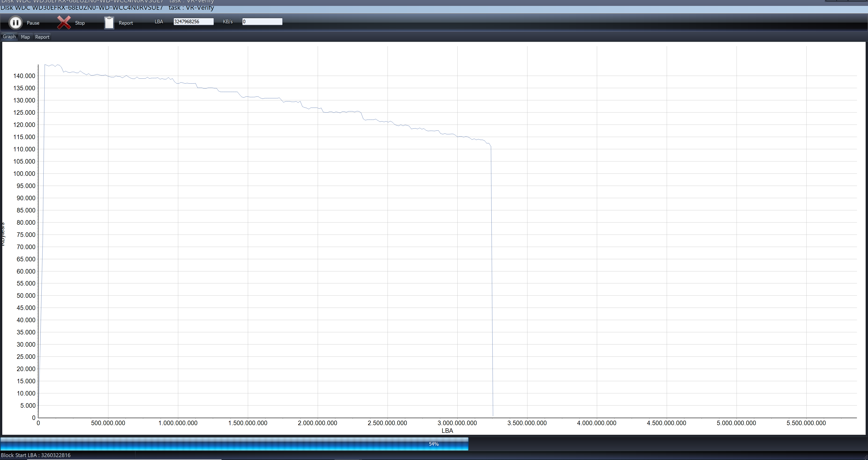Click the disk title bar WDC WD30EFRX

(x=107, y=8)
